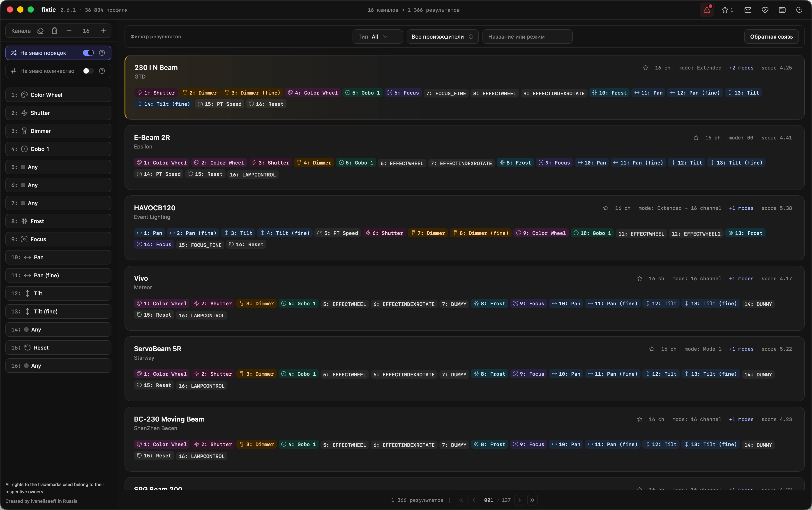Clear channels with the eraser icon
812x510 pixels.
click(x=40, y=31)
